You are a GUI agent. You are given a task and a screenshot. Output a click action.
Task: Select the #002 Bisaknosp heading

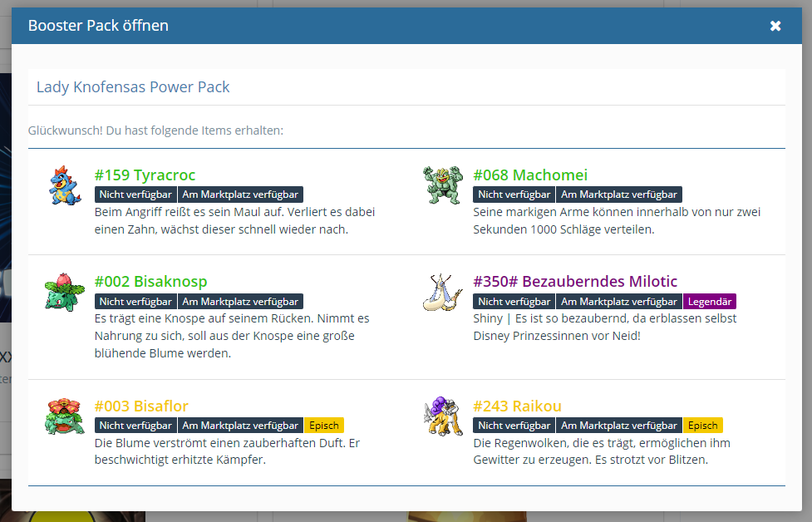click(x=151, y=282)
